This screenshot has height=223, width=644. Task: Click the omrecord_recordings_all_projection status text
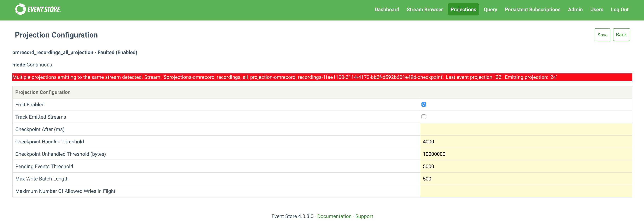click(x=75, y=52)
